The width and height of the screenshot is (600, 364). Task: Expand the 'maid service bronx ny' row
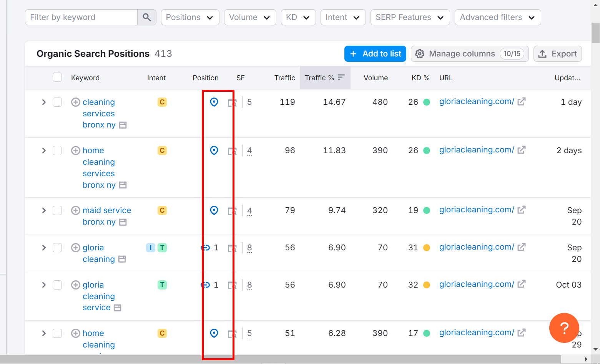[44, 210]
